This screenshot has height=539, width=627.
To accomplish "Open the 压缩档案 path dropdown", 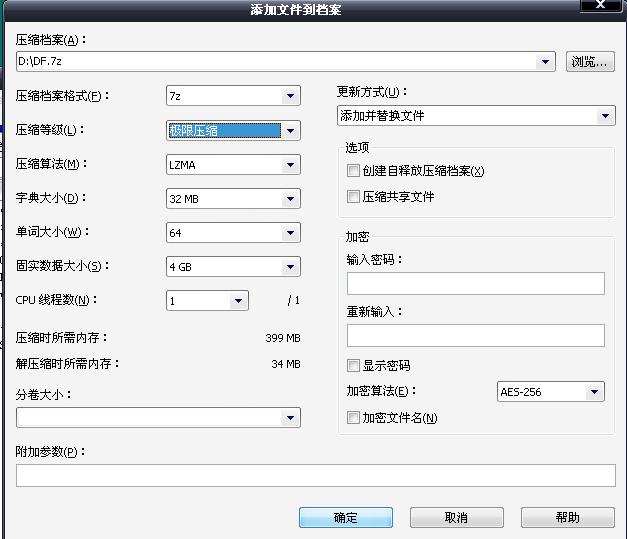I will 546,62.
